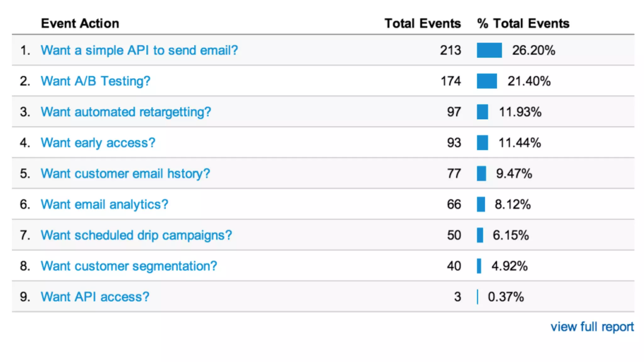
Task: Select the "Want early access?" link
Action: (x=98, y=143)
